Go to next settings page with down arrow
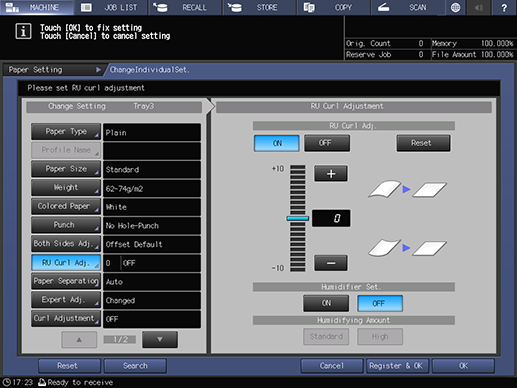 click(160, 339)
